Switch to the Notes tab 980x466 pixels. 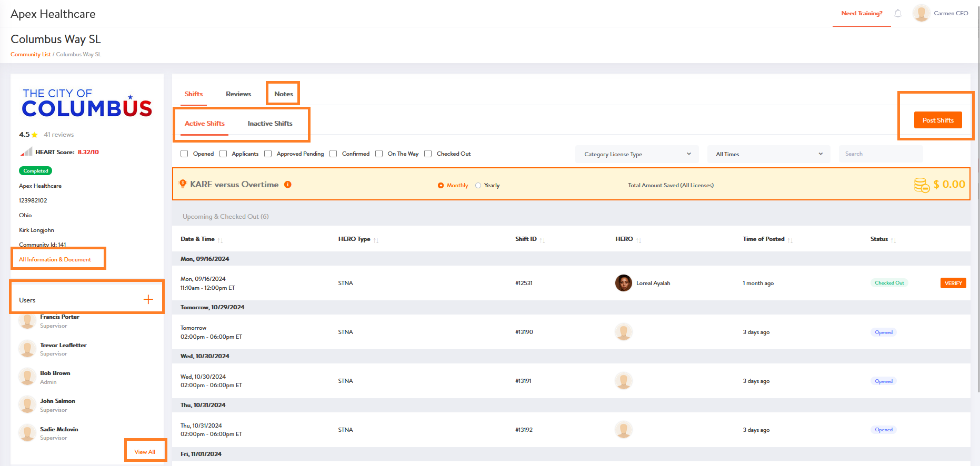[x=284, y=94]
